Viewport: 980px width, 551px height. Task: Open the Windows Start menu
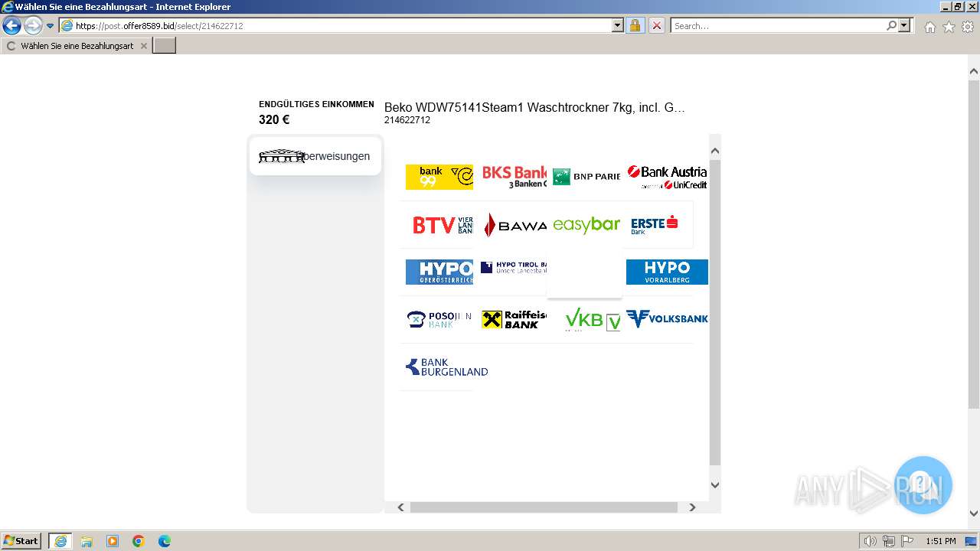coord(21,541)
